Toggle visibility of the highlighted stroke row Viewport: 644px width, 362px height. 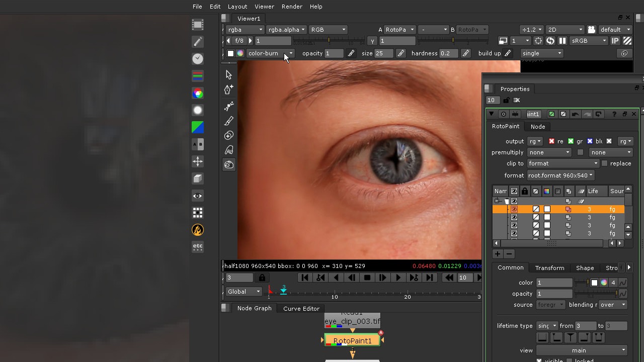click(x=514, y=209)
